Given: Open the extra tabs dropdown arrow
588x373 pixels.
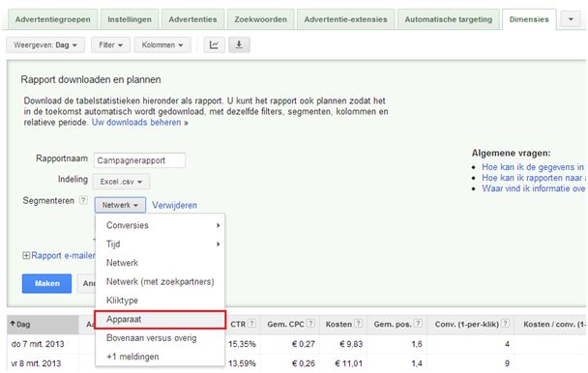Looking at the screenshot, I should 571,19.
